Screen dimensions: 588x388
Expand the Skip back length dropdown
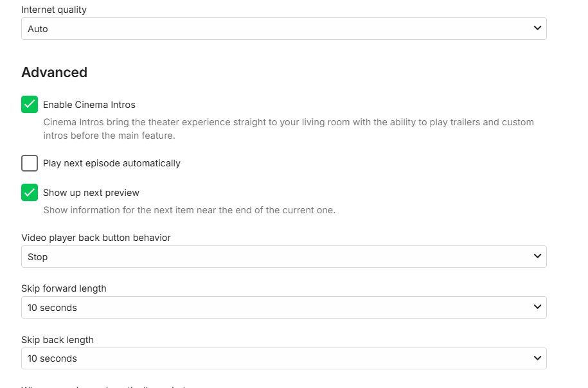[283, 358]
